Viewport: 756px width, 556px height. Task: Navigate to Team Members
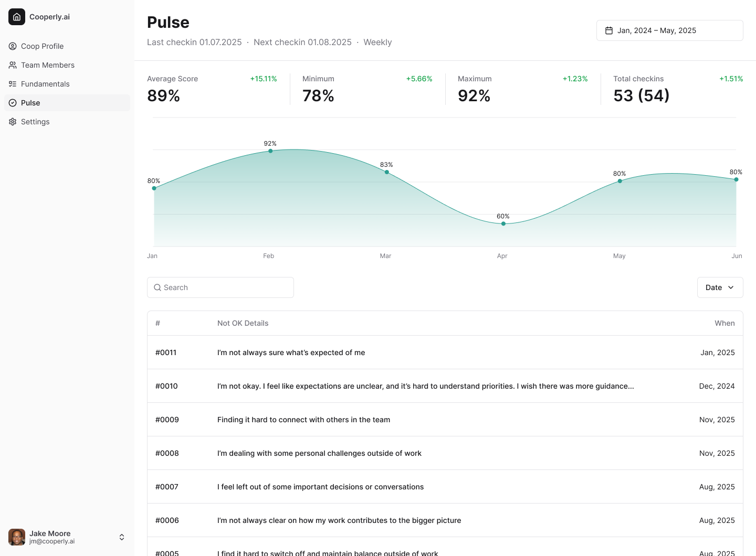pyautogui.click(x=47, y=65)
